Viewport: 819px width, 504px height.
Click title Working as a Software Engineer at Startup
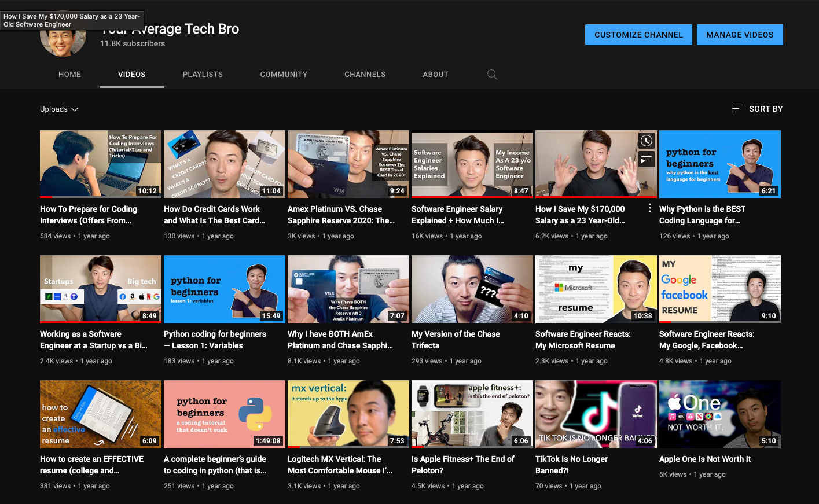[94, 340]
